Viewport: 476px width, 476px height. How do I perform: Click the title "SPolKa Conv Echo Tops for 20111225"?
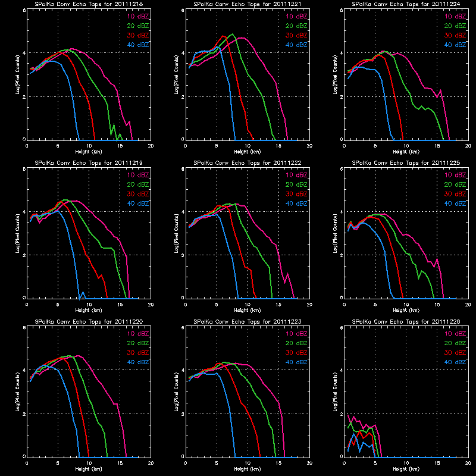(406, 163)
